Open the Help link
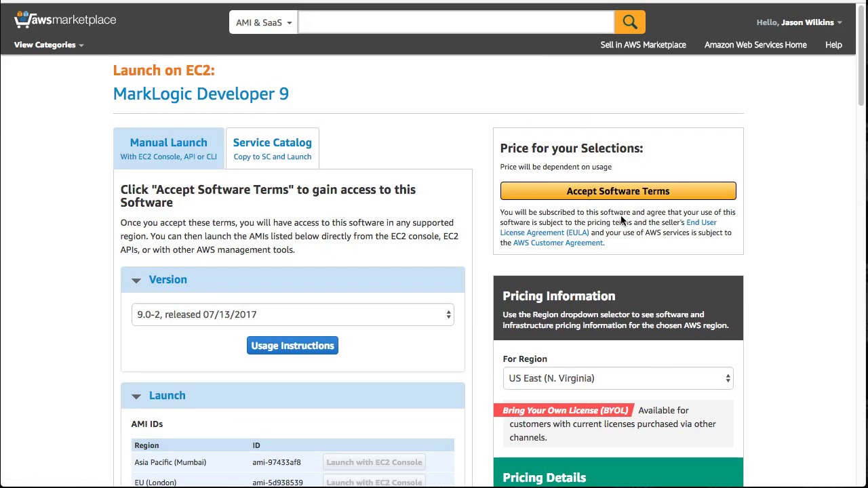The width and height of the screenshot is (868, 488). point(833,45)
